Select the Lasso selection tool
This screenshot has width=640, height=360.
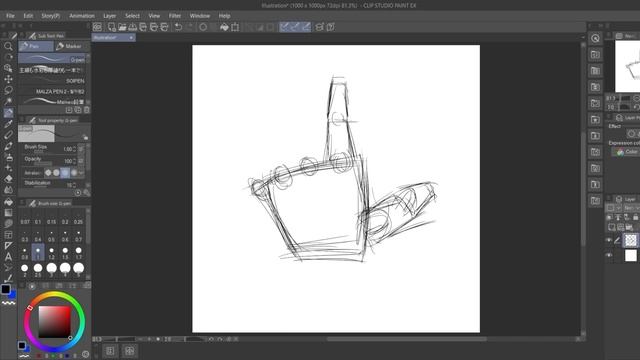pyautogui.click(x=8, y=90)
